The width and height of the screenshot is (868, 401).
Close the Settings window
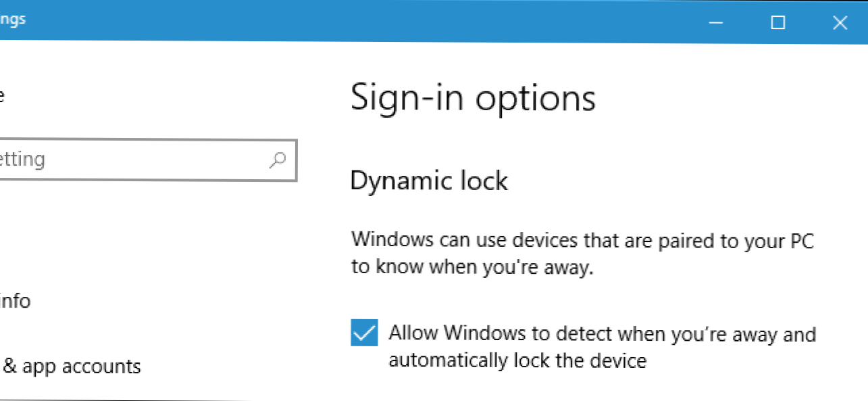[840, 22]
